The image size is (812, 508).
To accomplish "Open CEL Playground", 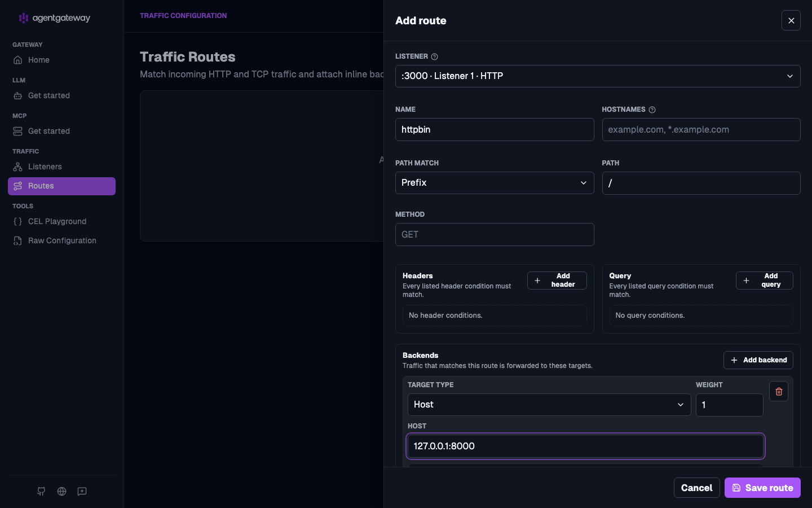I will click(x=61, y=221).
